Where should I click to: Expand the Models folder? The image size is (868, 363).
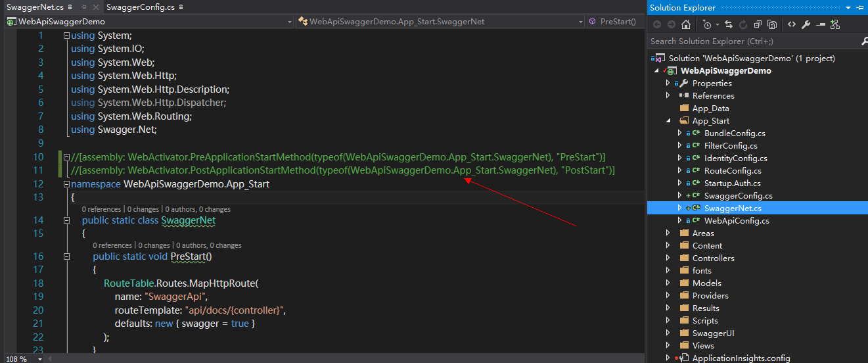(668, 283)
